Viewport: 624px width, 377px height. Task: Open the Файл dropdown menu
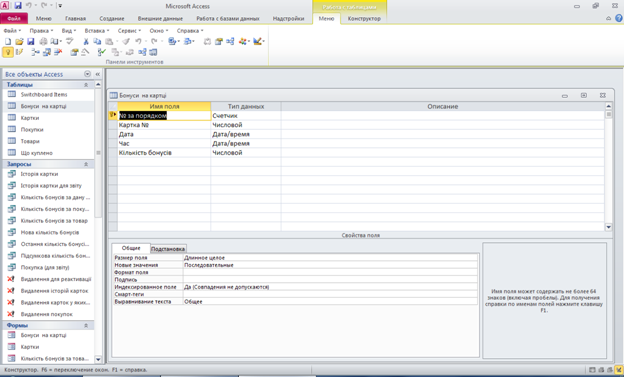(12, 31)
